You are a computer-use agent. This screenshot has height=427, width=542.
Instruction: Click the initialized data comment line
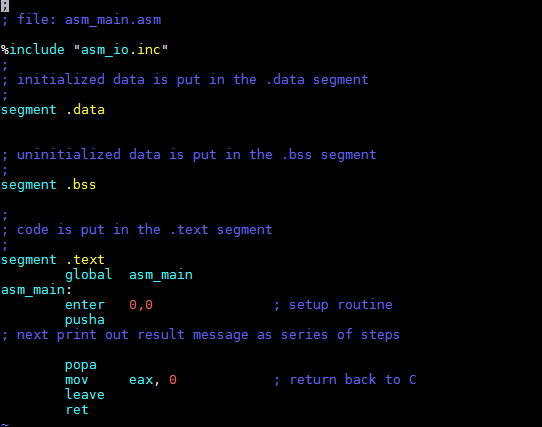(x=185, y=80)
